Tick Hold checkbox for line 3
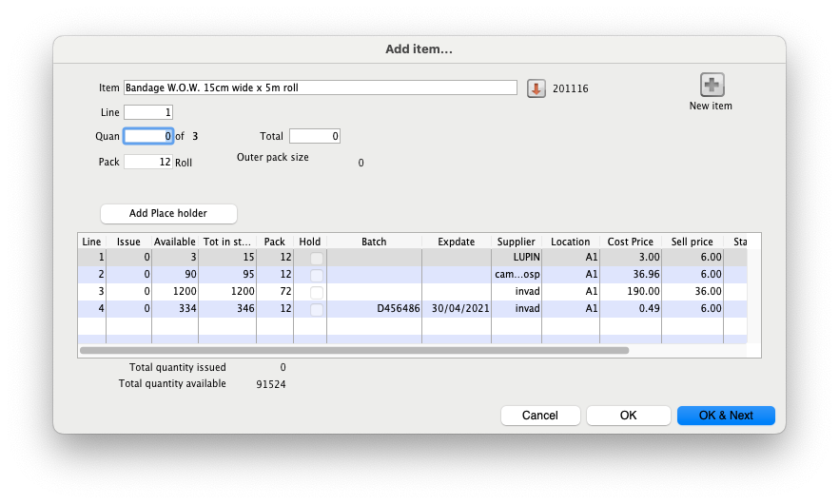The height and width of the screenshot is (504, 839). [x=316, y=292]
